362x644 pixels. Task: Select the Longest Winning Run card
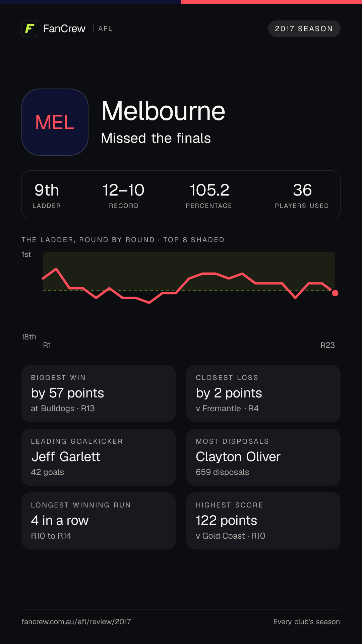pos(99,521)
